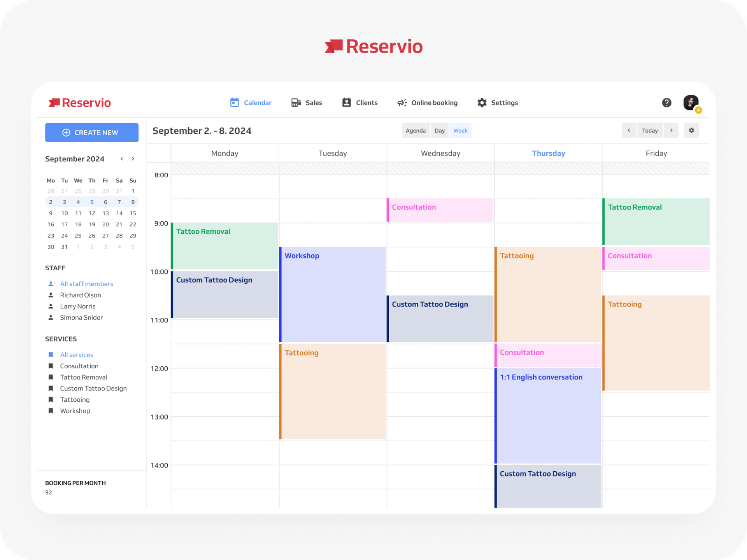Image resolution: width=747 pixels, height=560 pixels.
Task: Switch to Agenda view
Action: point(416,130)
